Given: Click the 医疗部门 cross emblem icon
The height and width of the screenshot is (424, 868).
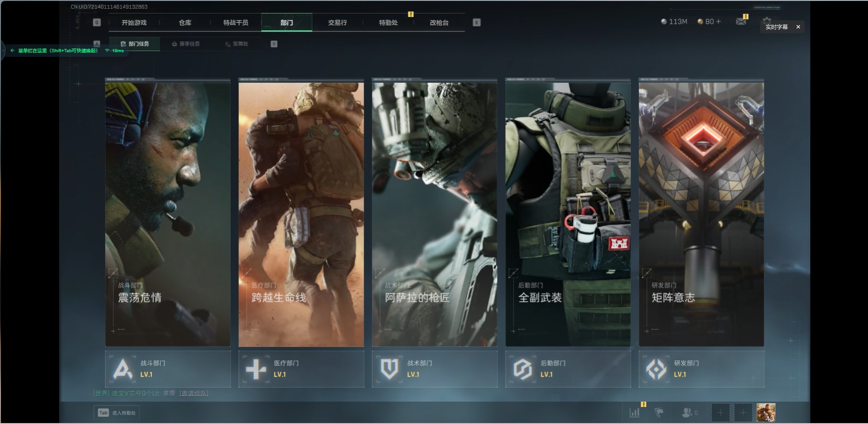Looking at the screenshot, I should [256, 369].
